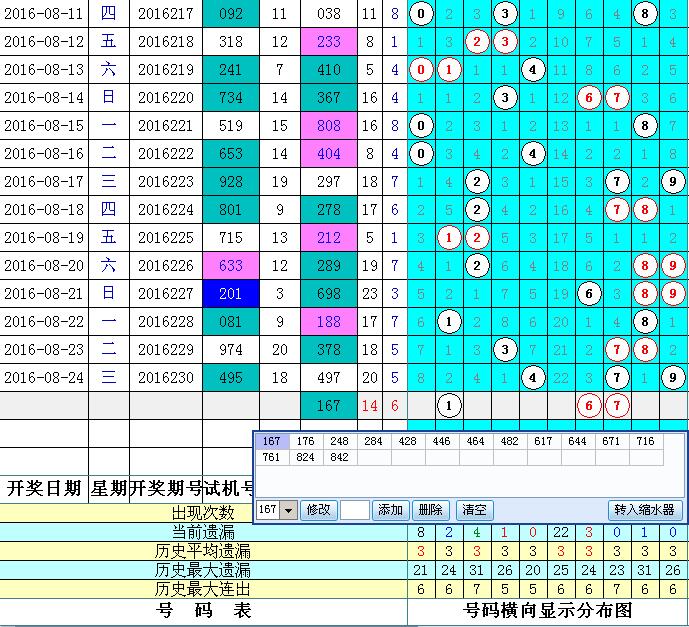Select number 617 in the list
Viewport: 689px width, 627px height.
point(544,441)
